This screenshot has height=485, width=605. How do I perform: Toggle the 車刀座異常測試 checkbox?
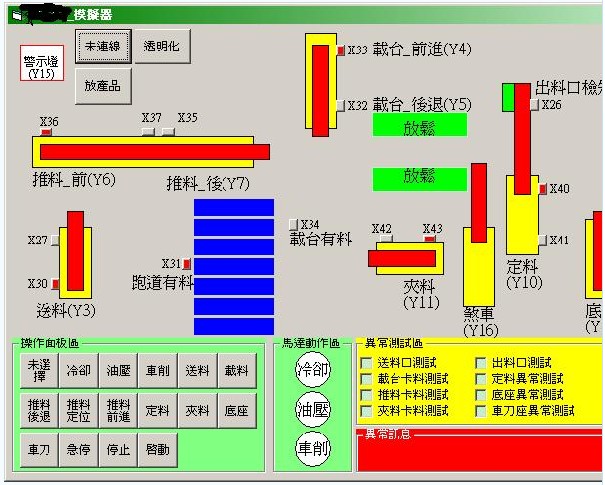tap(482, 411)
